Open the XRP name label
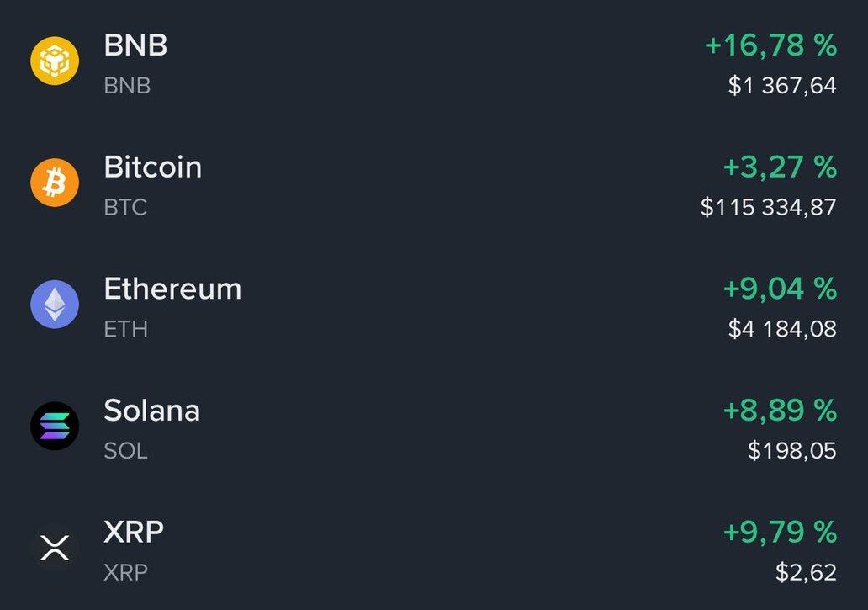 (133, 532)
